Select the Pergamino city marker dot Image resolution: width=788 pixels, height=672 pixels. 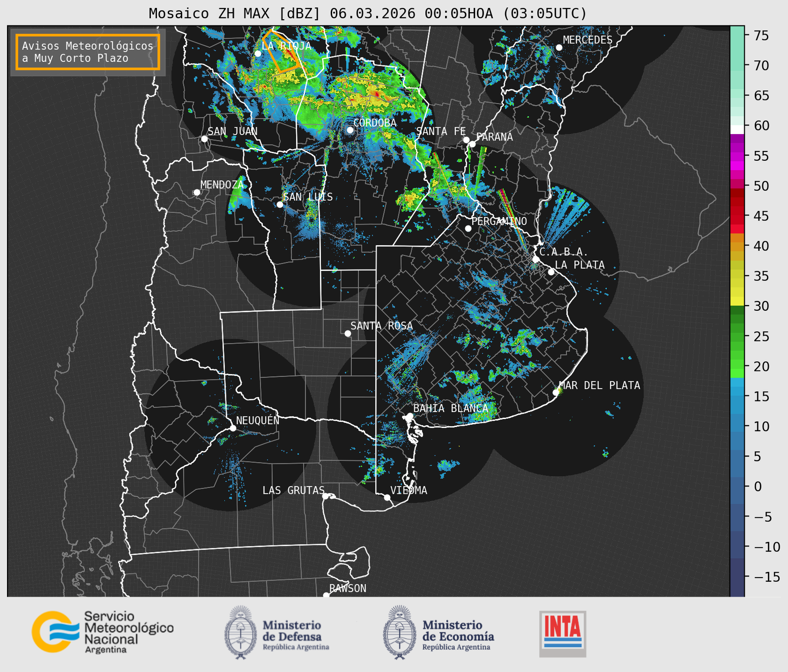click(x=468, y=229)
